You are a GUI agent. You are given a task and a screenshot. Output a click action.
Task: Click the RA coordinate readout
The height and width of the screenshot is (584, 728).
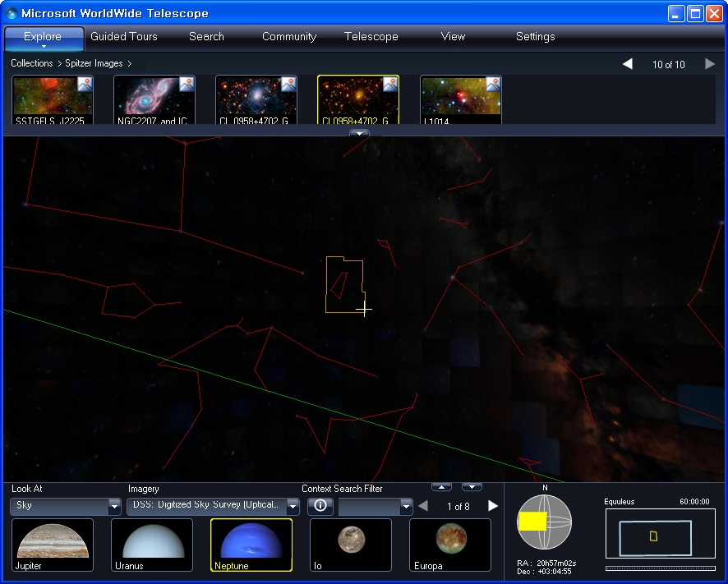tap(546, 563)
